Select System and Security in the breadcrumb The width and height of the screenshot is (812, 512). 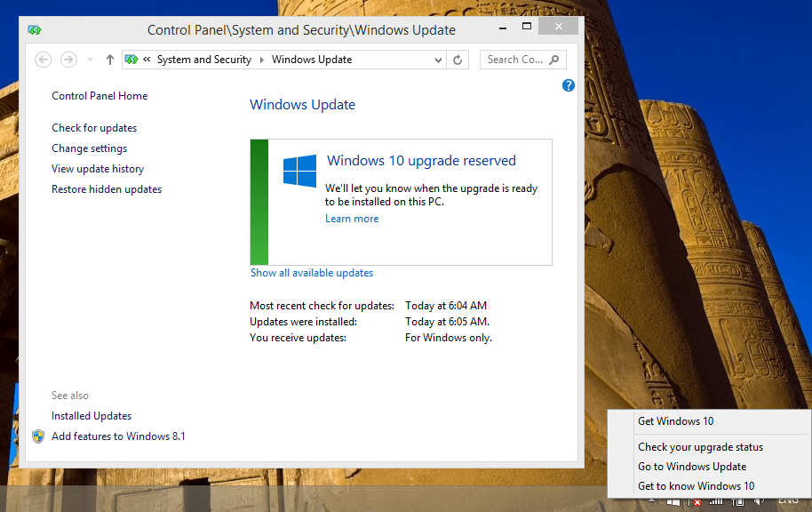pos(204,60)
